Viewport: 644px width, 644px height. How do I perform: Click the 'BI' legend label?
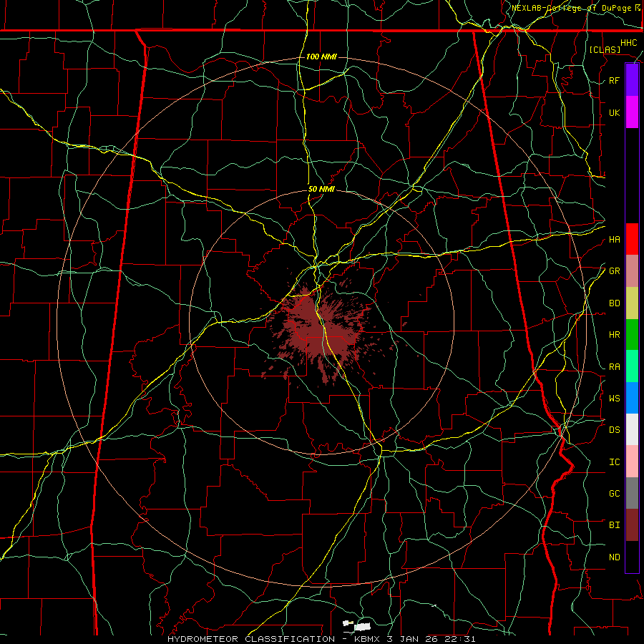pos(614,525)
